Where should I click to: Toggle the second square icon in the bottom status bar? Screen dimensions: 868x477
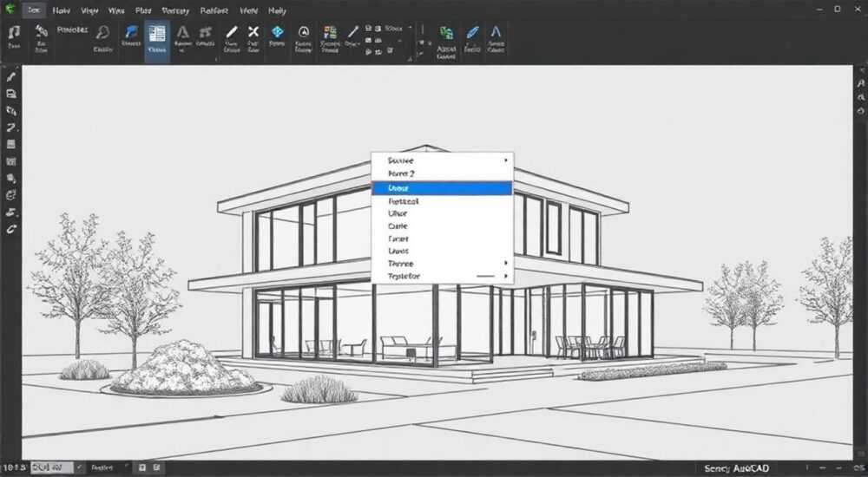[156, 467]
